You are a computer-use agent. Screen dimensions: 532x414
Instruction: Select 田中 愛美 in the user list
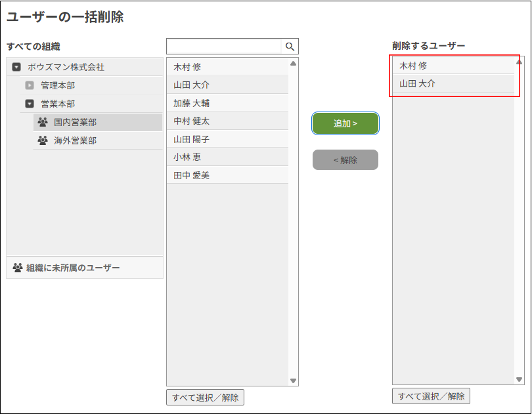pyautogui.click(x=192, y=175)
